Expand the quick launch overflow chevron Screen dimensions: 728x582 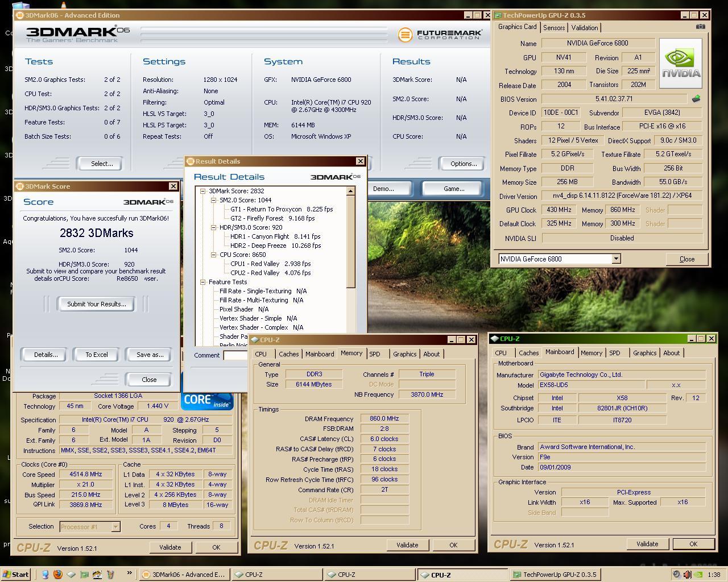click(129, 573)
